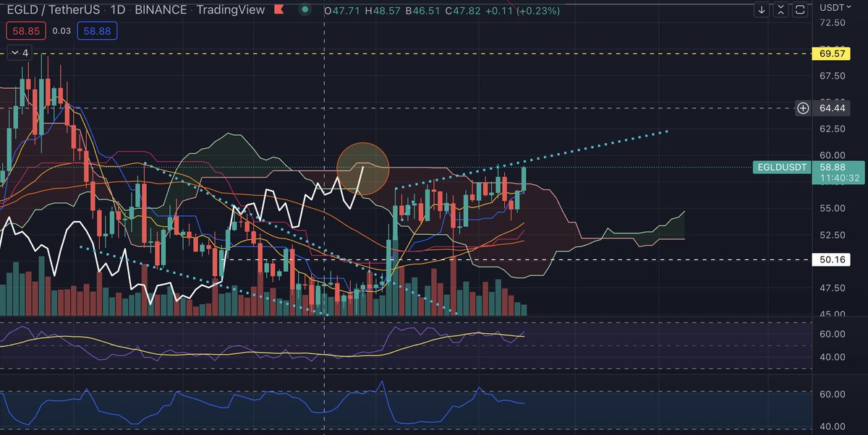Click the blue buy price 58.88

tap(96, 30)
